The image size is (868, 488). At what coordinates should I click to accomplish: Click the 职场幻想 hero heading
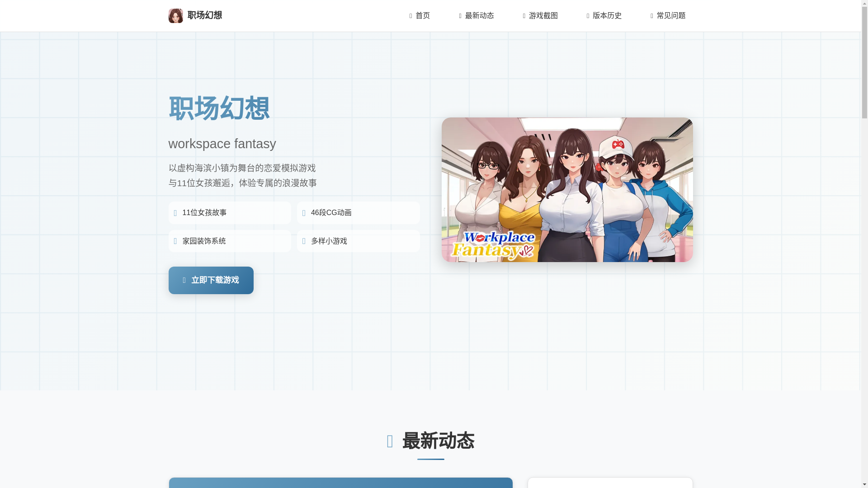tap(219, 108)
